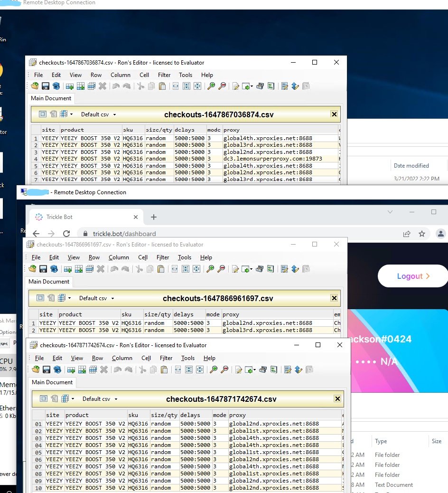Click Reload icon in checkouts-1647871742674 toolbar
Image resolution: width=448 pixels, height=493 pixels.
[x=57, y=370]
